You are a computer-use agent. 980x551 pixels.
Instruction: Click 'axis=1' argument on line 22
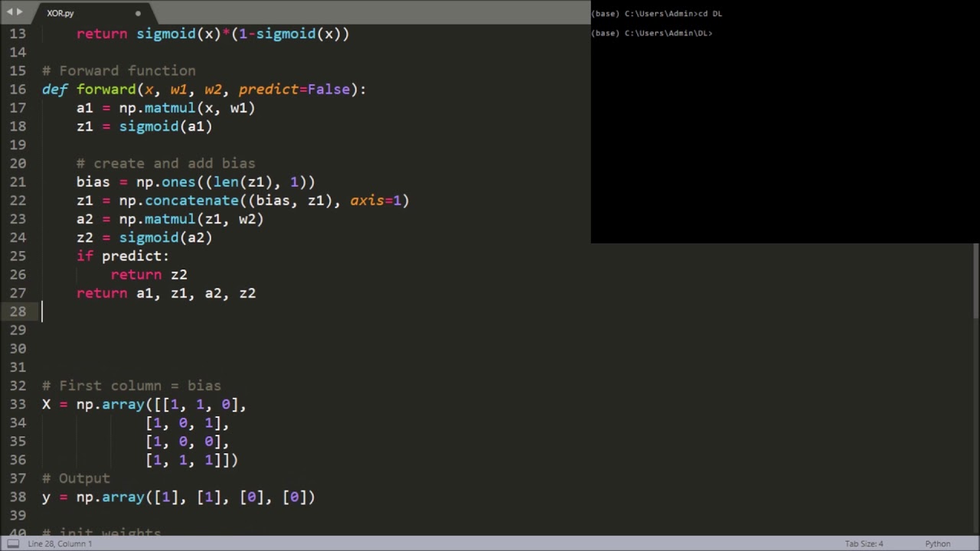pos(376,201)
